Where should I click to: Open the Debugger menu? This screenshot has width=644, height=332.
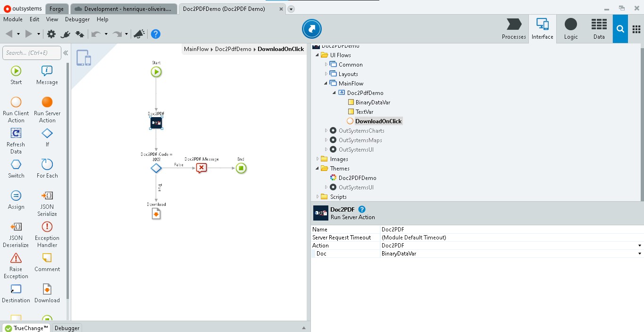pos(77,19)
